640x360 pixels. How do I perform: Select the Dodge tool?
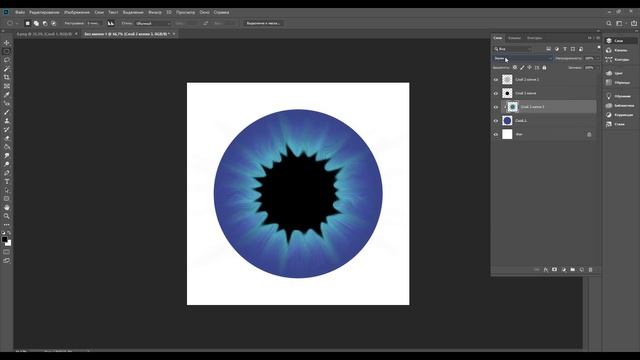tap(7, 164)
